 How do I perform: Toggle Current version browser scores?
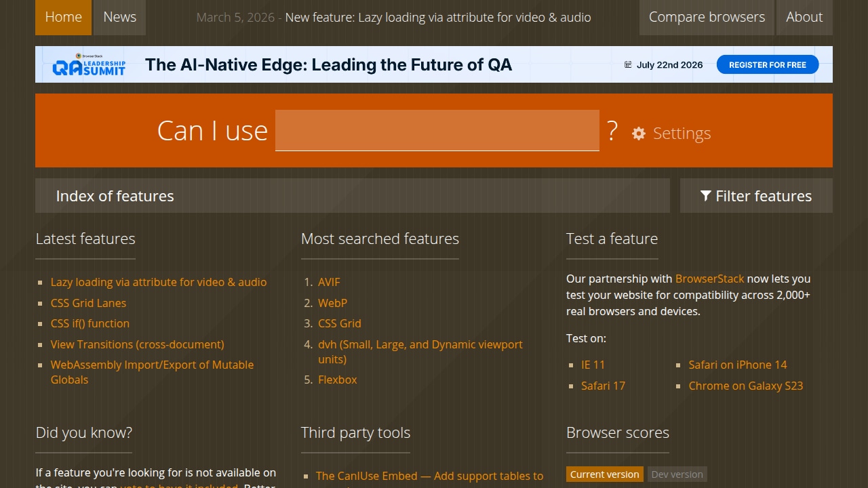605,474
